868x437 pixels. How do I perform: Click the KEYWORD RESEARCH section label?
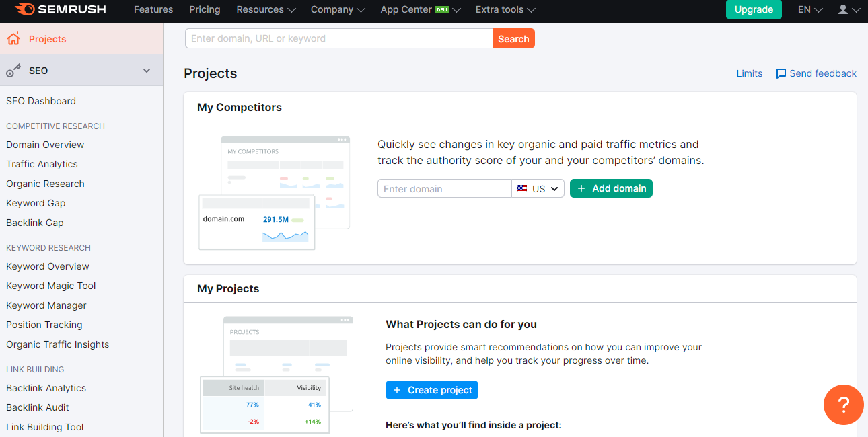point(48,248)
